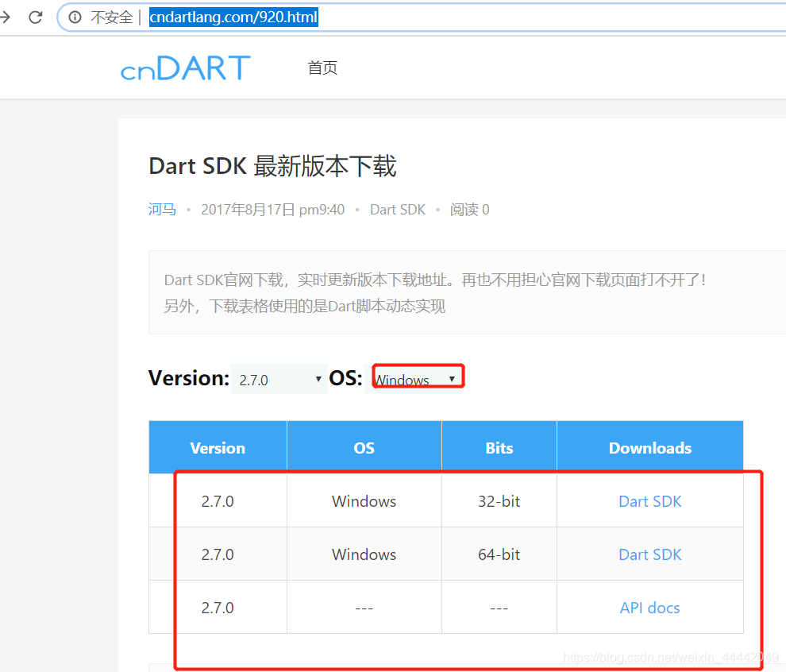
Task: Select the Bits column header
Action: coord(499,448)
